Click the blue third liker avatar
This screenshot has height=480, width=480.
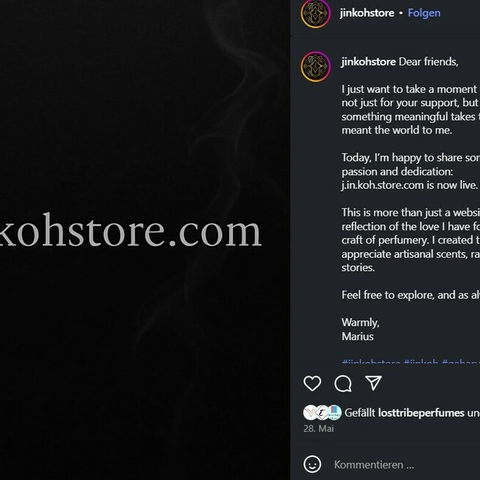coord(334,413)
